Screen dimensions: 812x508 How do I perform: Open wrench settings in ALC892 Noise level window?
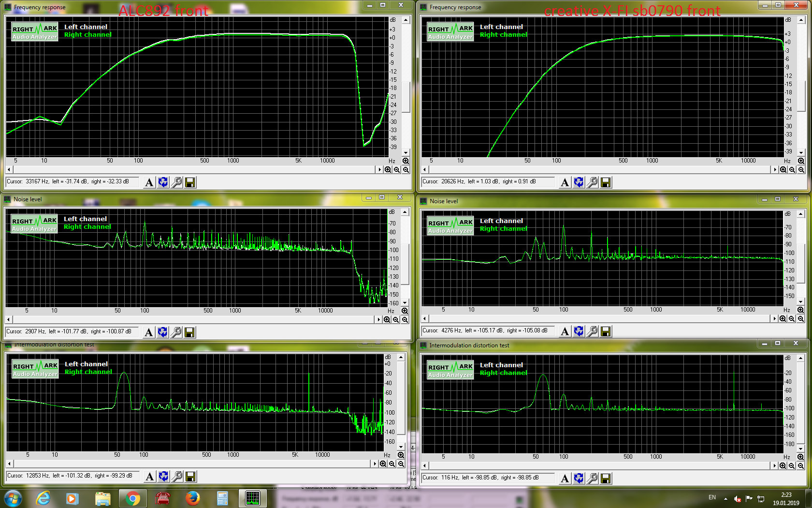(176, 332)
